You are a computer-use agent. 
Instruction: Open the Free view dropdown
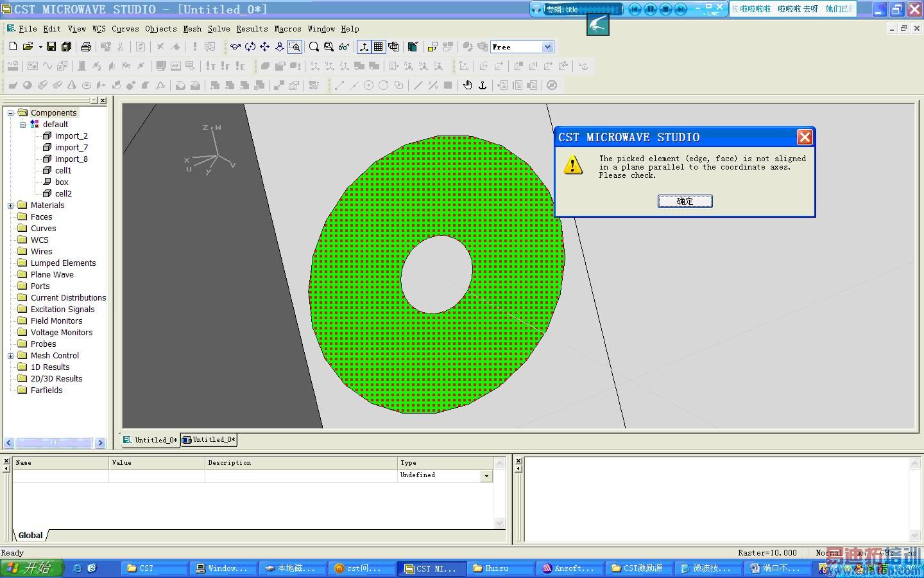pos(547,47)
